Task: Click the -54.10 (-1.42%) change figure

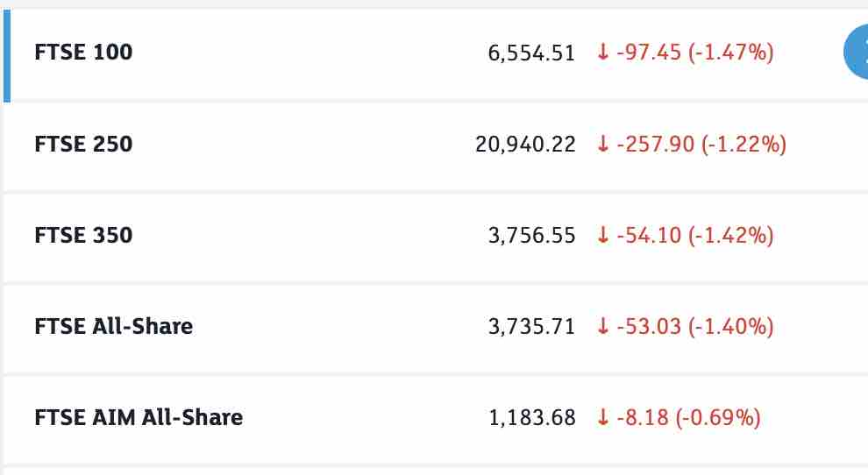Action: pos(695,236)
